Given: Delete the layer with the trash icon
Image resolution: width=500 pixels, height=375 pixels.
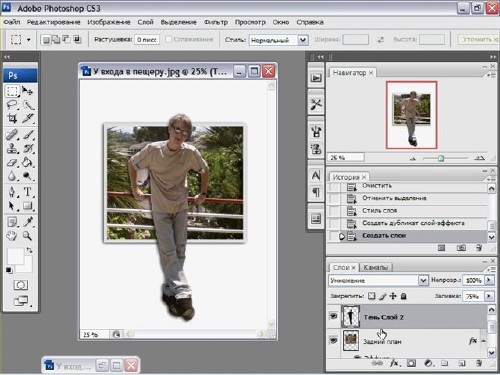Looking at the screenshot, I should coord(479,363).
